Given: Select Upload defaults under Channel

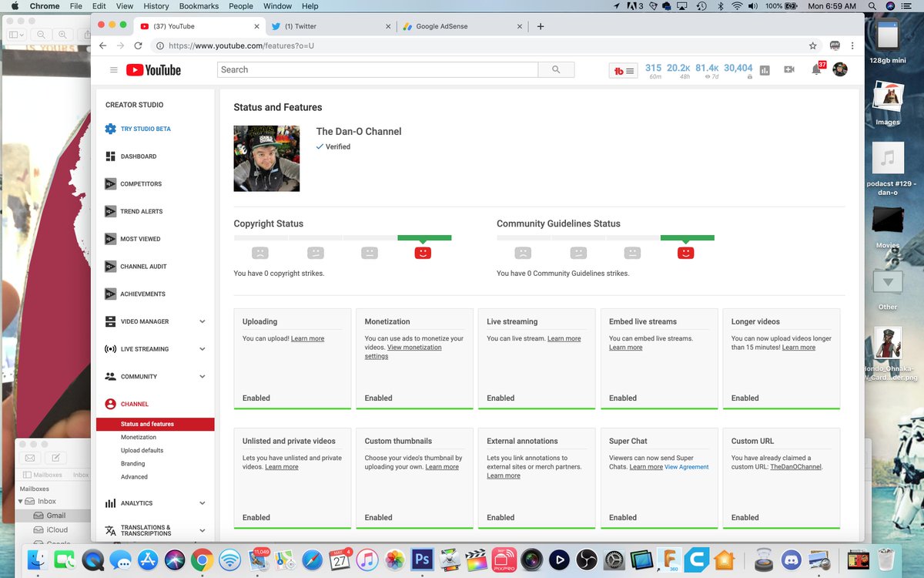Looking at the screenshot, I should tap(142, 450).
